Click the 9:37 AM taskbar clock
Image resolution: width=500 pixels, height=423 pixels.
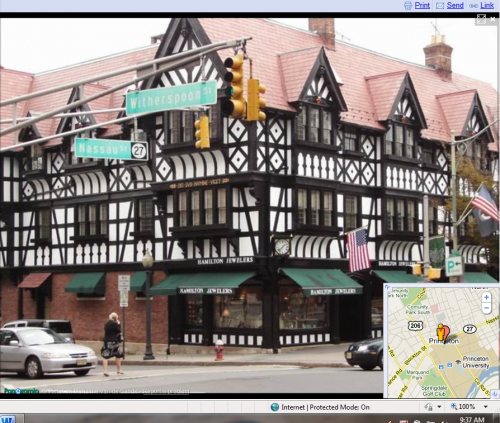click(472, 419)
